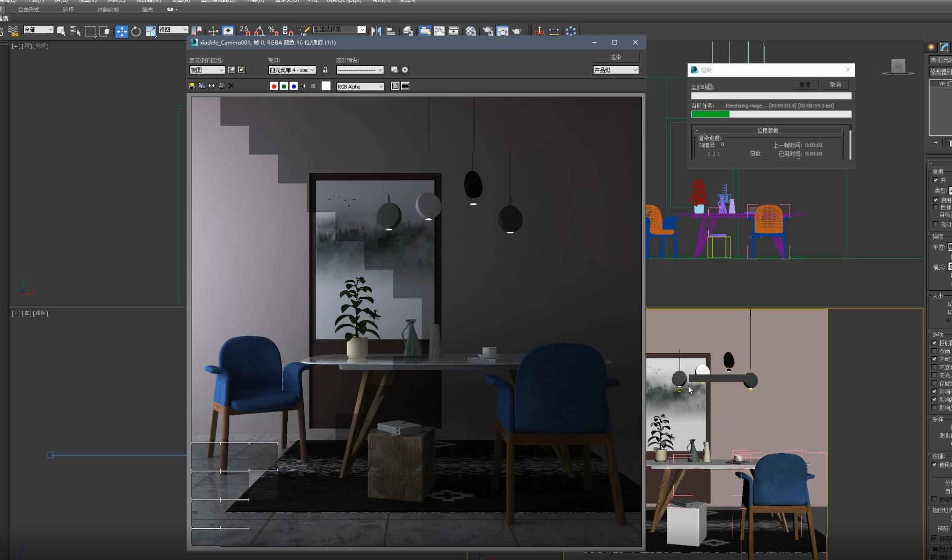Open the 产品级 render mode dropdown
This screenshot has height=560, width=952.
pyautogui.click(x=616, y=70)
